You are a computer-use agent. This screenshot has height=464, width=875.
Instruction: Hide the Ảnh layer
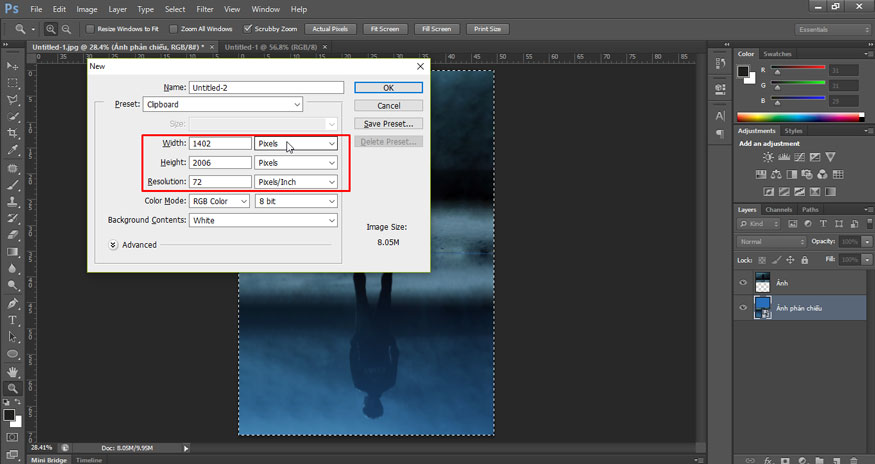click(743, 283)
